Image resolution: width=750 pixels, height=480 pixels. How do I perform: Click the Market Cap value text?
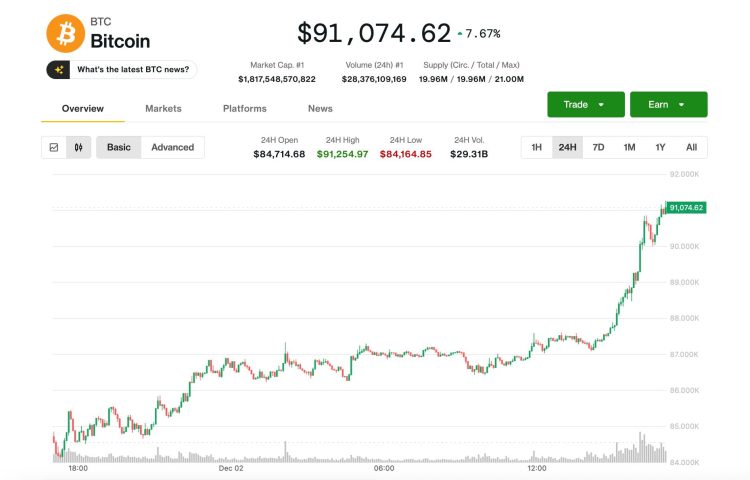pyautogui.click(x=277, y=78)
